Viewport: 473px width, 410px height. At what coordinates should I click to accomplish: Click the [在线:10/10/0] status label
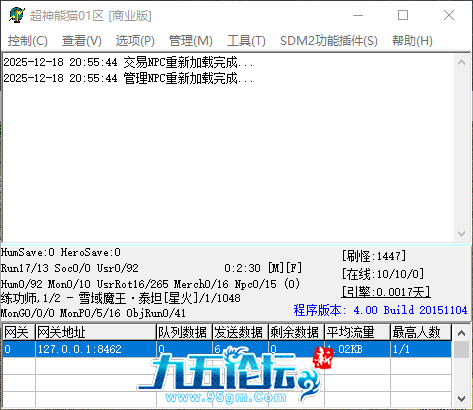coord(383,274)
